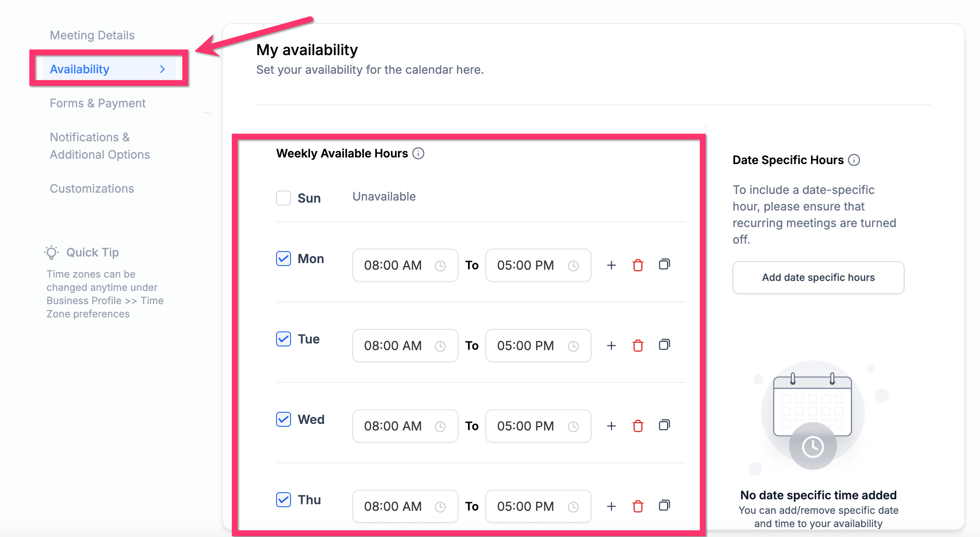
Task: Open Notifications & Additional Options section
Action: 99,146
